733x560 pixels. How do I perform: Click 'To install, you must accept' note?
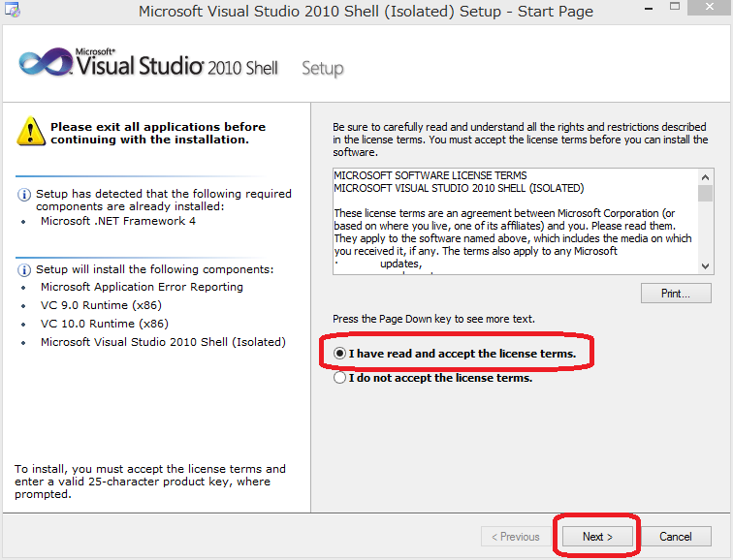[x=150, y=482]
